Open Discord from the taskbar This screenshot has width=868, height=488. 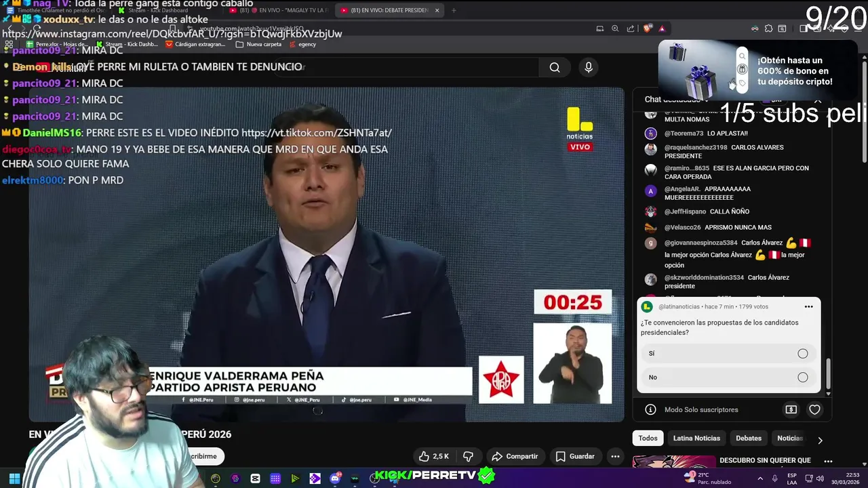pos(334,479)
